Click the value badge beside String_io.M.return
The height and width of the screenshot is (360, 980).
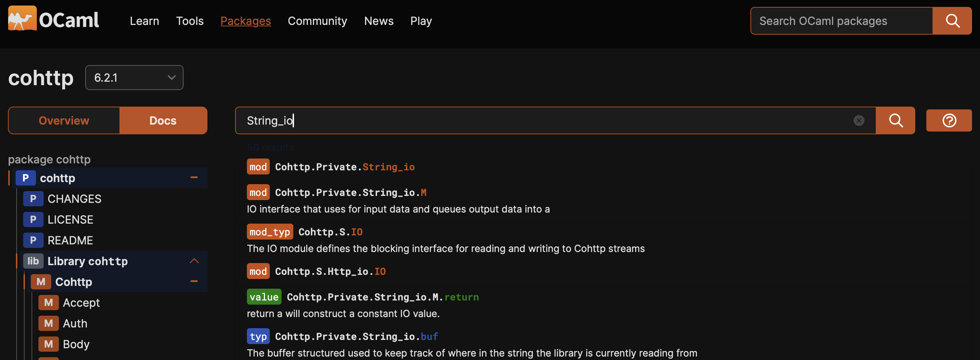264,297
